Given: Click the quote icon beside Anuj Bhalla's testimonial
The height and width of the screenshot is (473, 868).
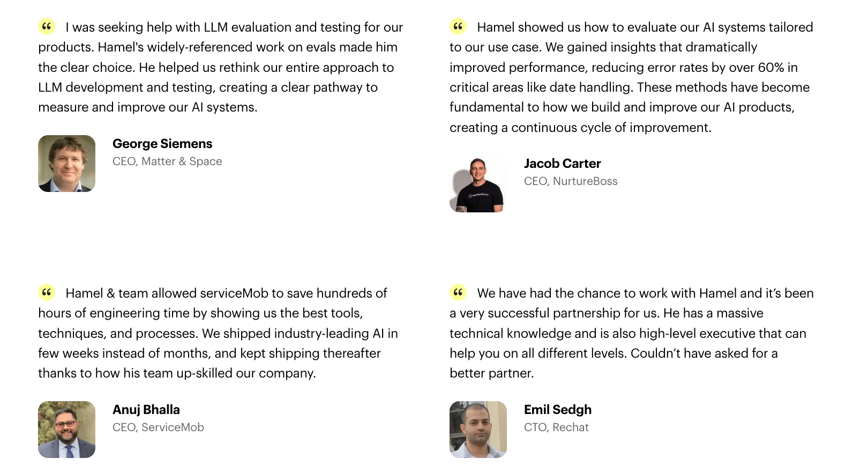Looking at the screenshot, I should [47, 292].
